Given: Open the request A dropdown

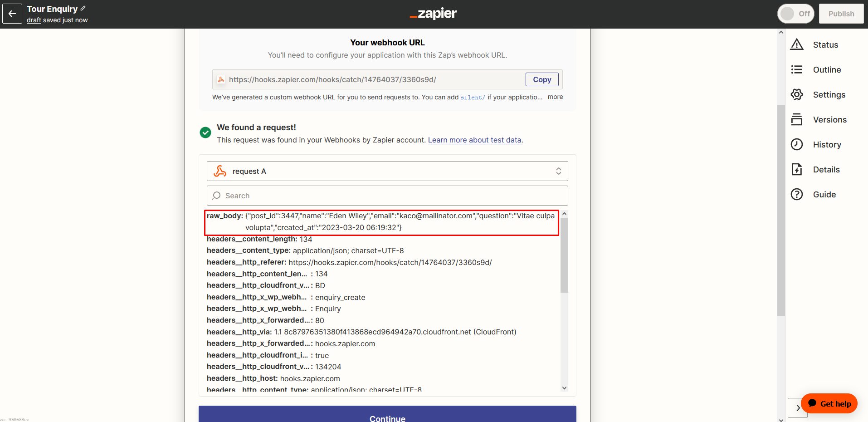Looking at the screenshot, I should (x=387, y=171).
